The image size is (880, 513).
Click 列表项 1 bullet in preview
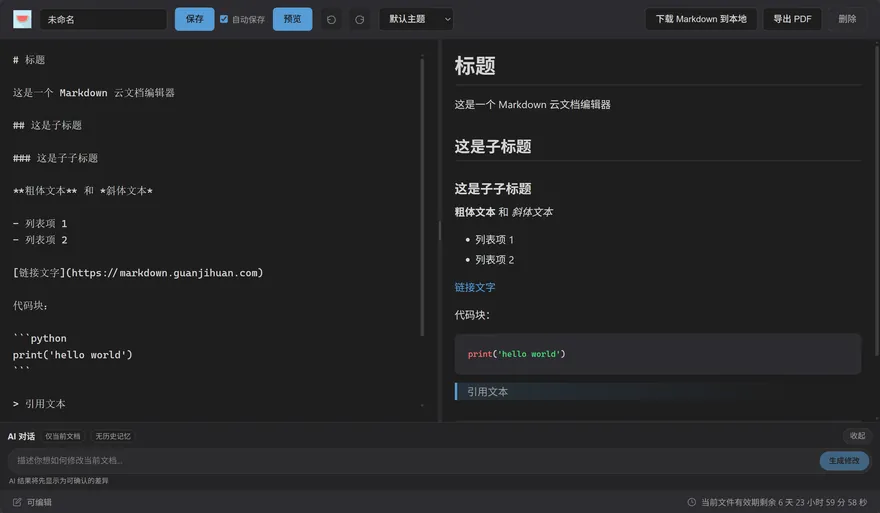click(x=494, y=240)
